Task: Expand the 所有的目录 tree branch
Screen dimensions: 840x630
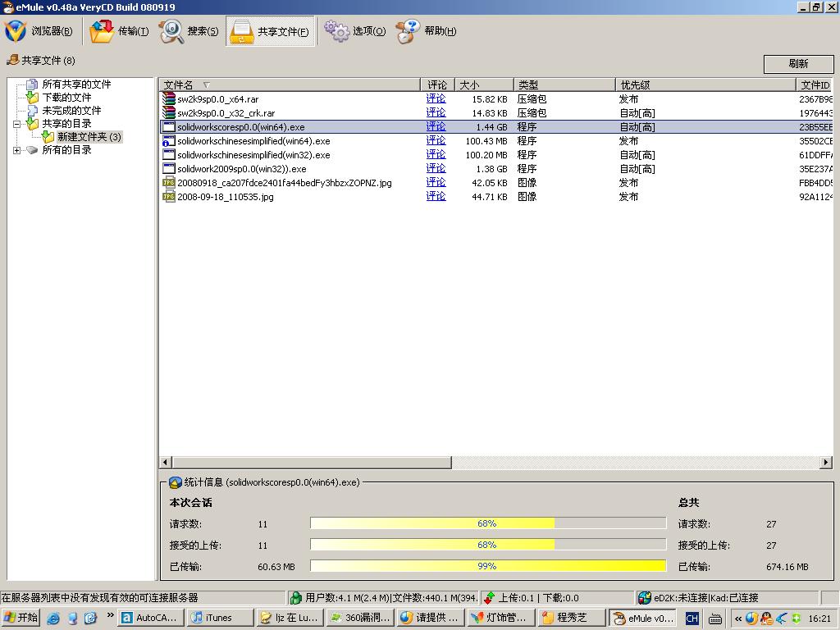Action: click(16, 151)
